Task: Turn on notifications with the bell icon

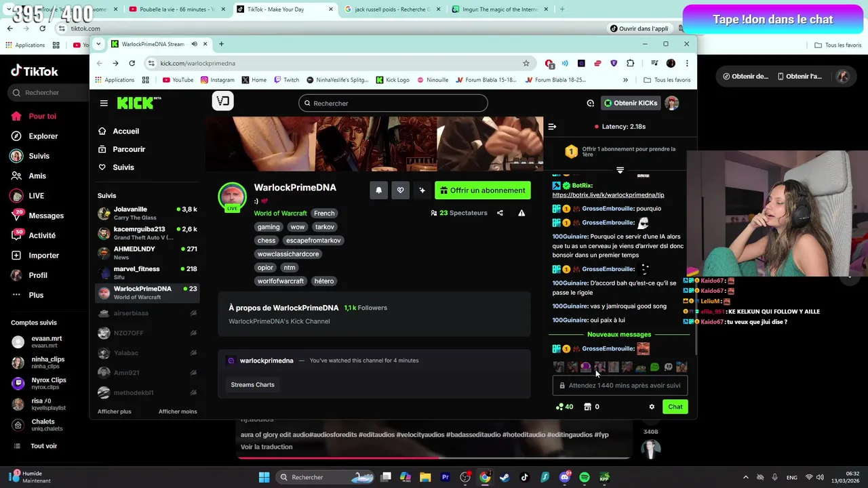Action: [378, 190]
